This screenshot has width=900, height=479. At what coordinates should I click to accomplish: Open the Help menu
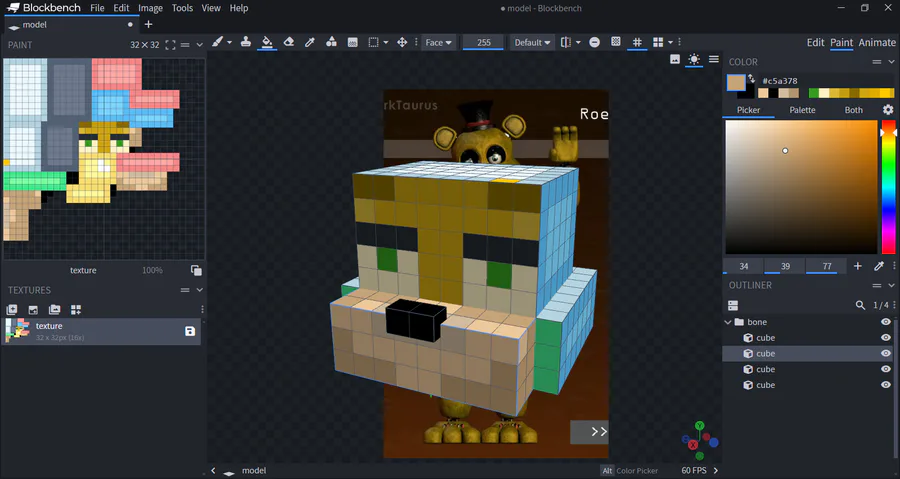[x=239, y=8]
